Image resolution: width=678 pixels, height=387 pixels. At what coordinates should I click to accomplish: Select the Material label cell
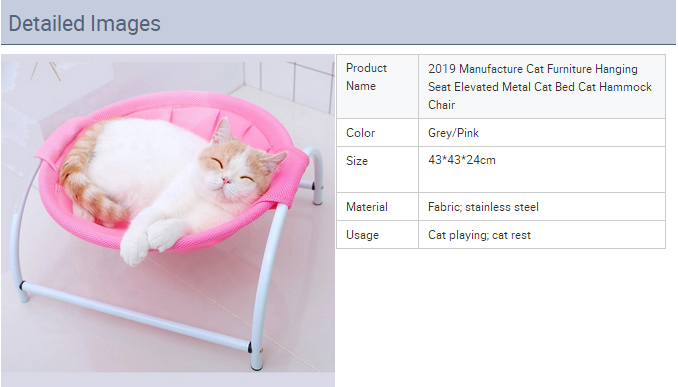(377, 206)
